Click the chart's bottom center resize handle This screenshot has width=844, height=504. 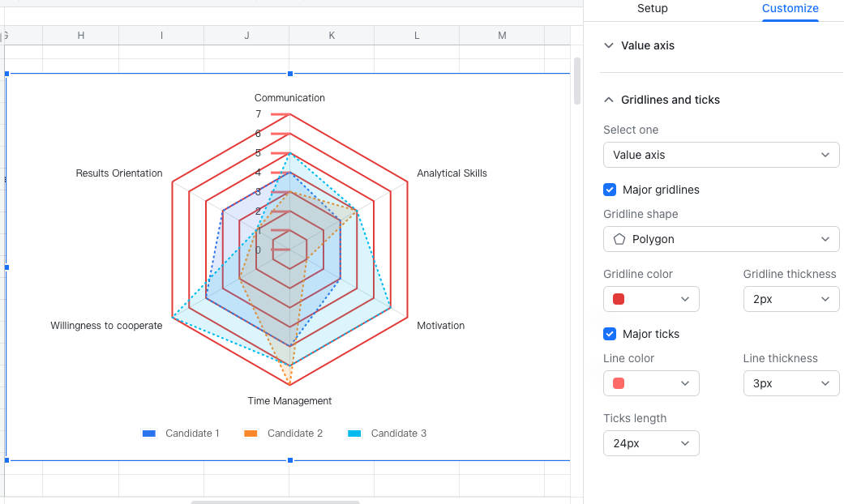[x=290, y=460]
